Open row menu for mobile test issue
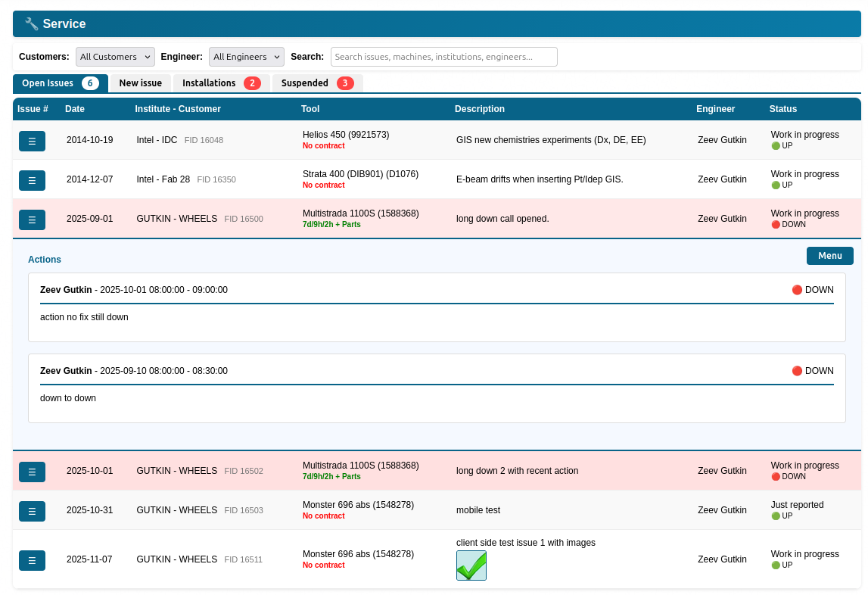The height and width of the screenshot is (595, 868). pos(32,511)
